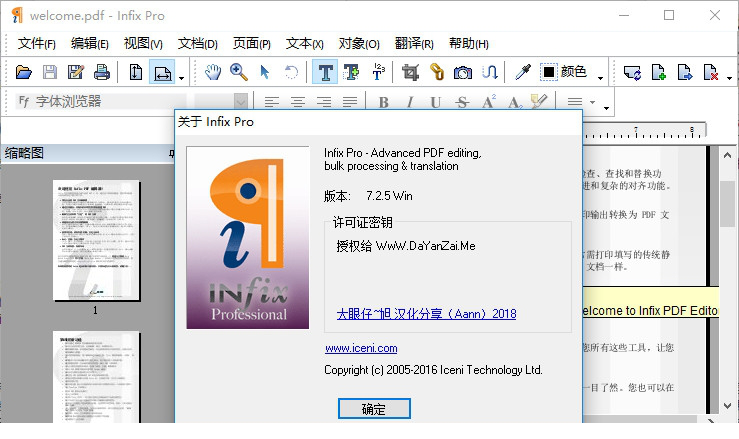Open the 帮助(H) menu
Viewport: 739px width, 439px height.
(x=468, y=43)
